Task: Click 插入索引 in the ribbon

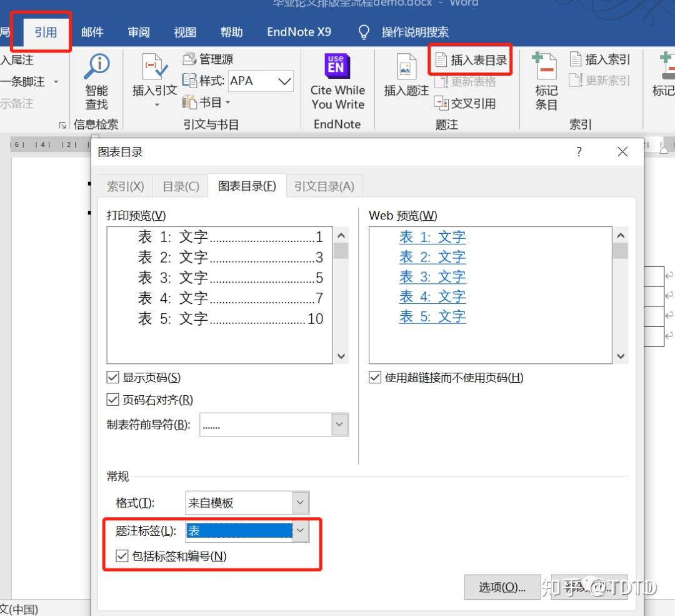Action: click(x=600, y=59)
